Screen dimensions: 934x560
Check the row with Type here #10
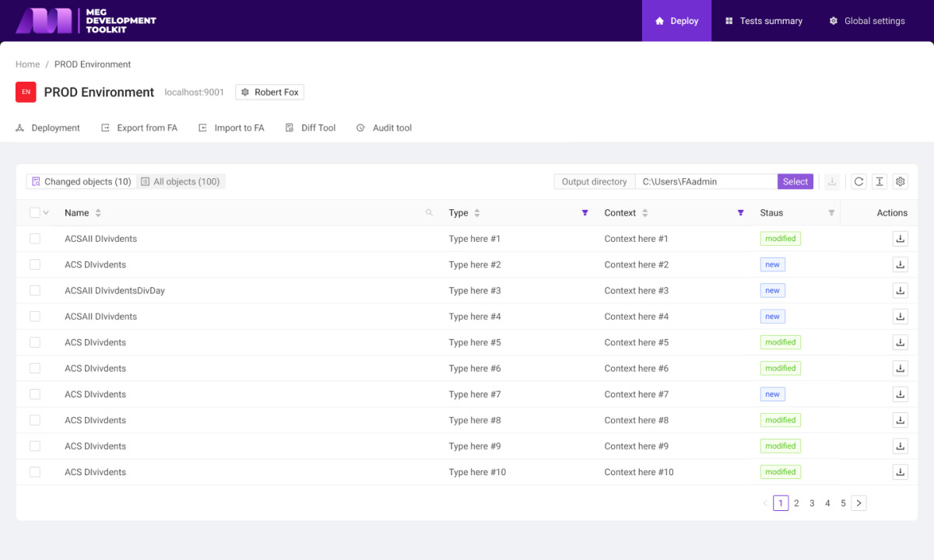(35, 472)
